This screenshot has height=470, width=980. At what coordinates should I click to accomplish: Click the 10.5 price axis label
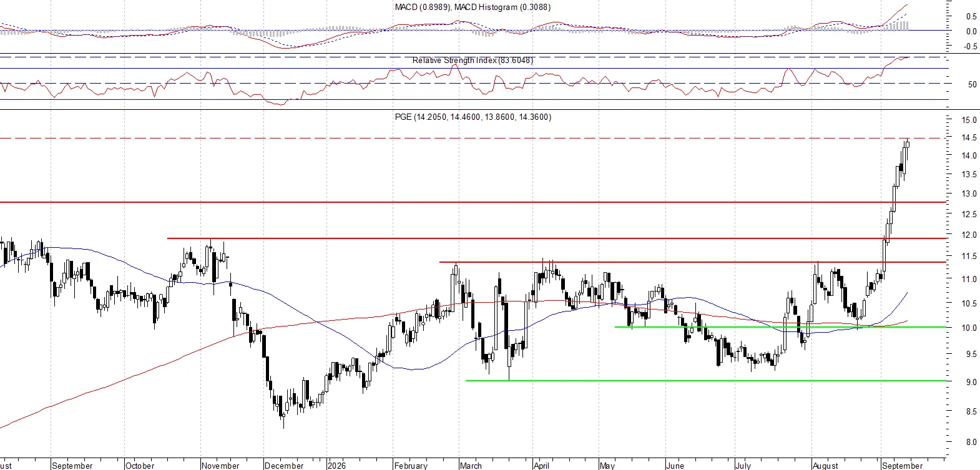point(969,303)
